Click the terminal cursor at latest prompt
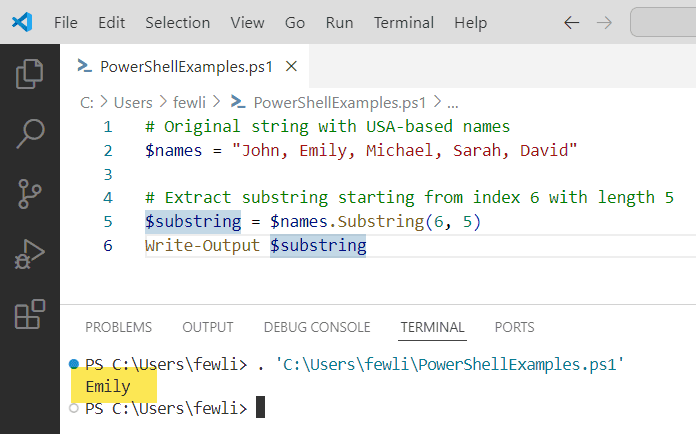The width and height of the screenshot is (696, 434). 261,407
